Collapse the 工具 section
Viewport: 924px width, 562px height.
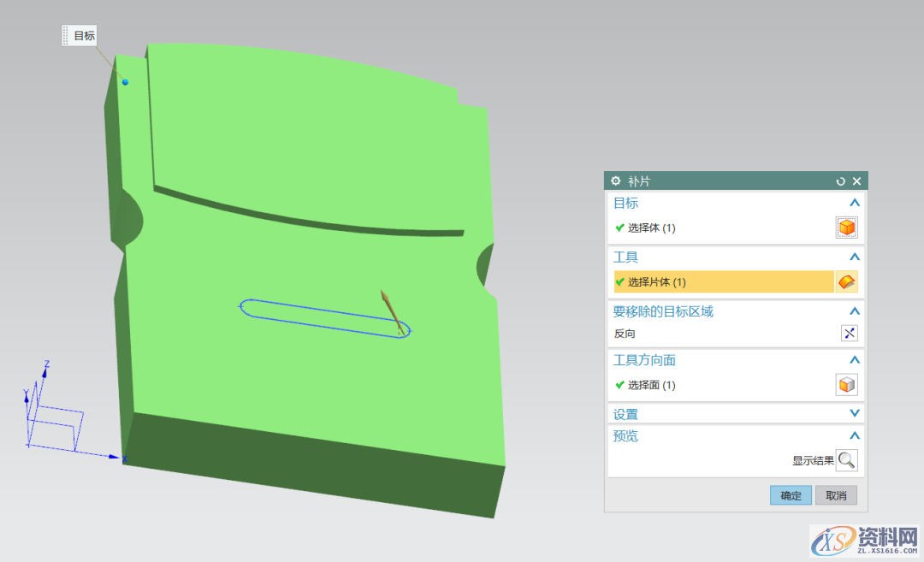coord(854,257)
